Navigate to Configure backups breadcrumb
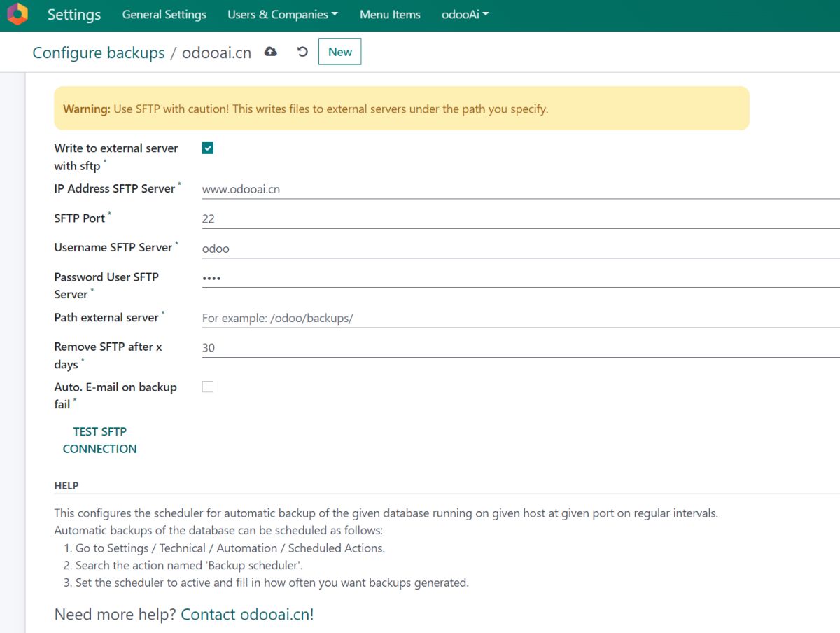This screenshot has width=840, height=633. tap(99, 53)
